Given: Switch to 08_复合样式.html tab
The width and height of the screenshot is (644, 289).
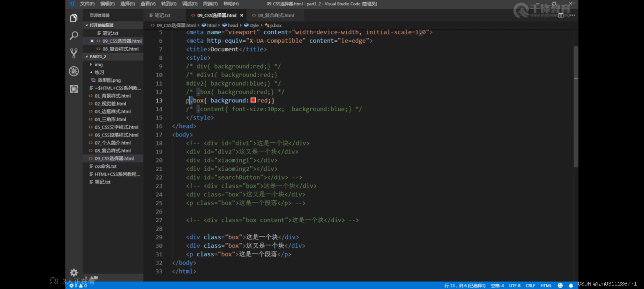Looking at the screenshot, I should coord(275,15).
